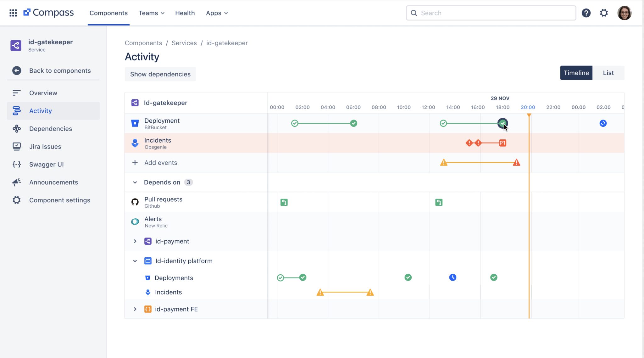Screen dimensions: 644x358
Task: Open Dependencies in the sidebar
Action: tap(50, 129)
